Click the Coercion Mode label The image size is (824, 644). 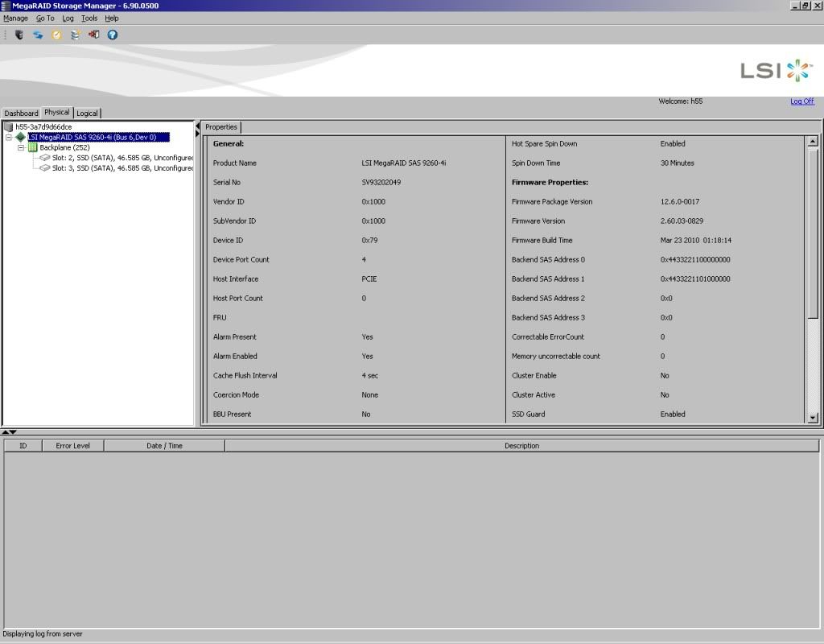click(236, 395)
